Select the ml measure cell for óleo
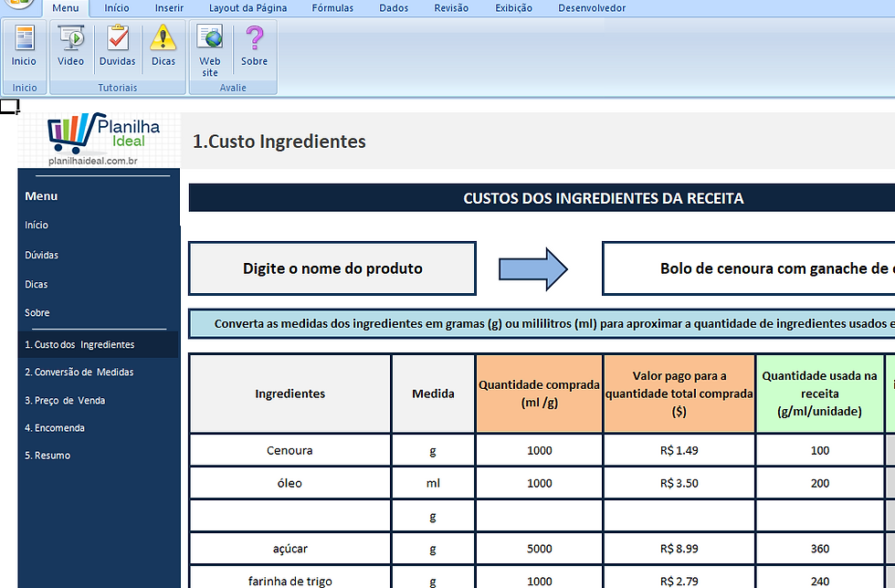 tap(433, 483)
